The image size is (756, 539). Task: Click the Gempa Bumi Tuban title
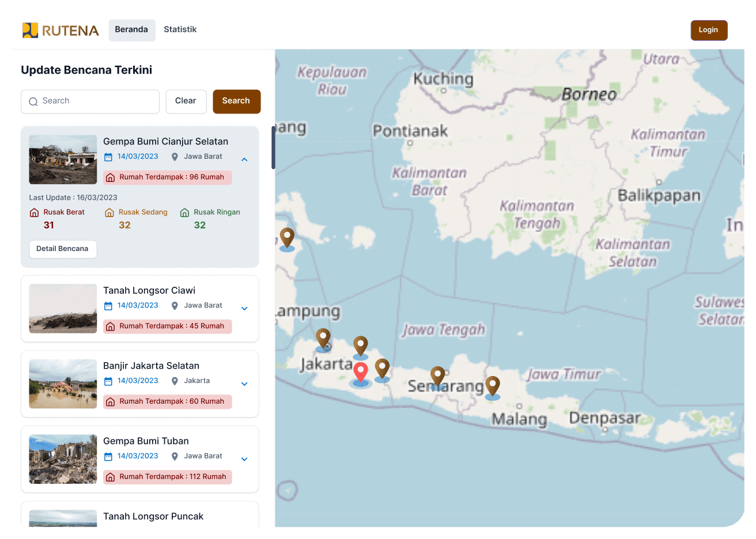coord(146,442)
